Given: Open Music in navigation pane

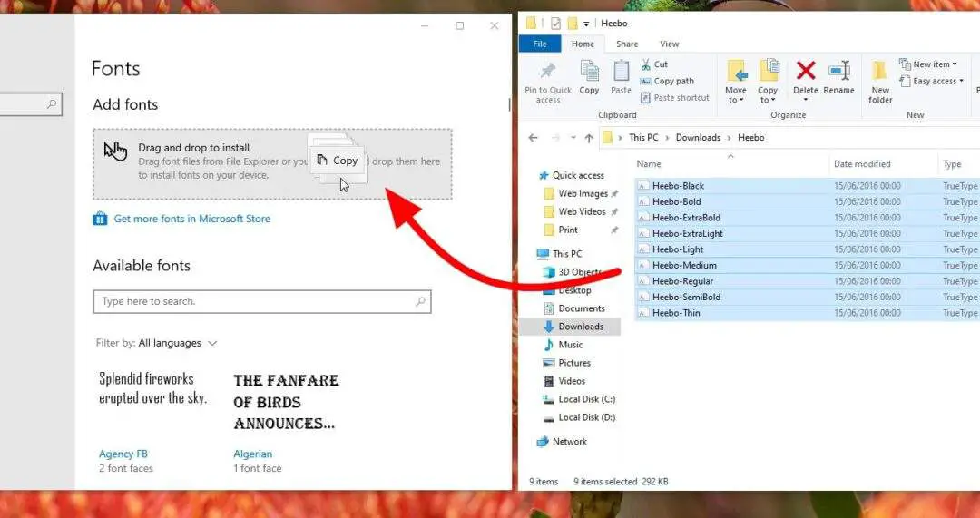Looking at the screenshot, I should 570,345.
